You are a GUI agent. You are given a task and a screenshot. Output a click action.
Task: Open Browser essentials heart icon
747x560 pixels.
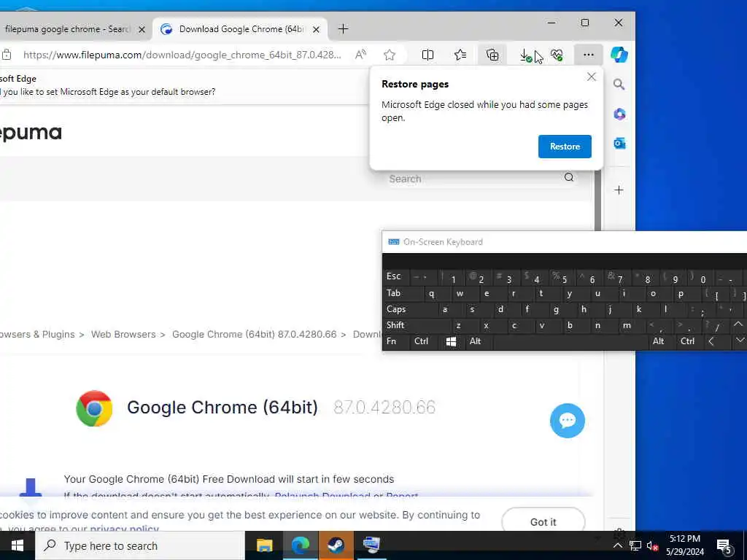(557, 55)
